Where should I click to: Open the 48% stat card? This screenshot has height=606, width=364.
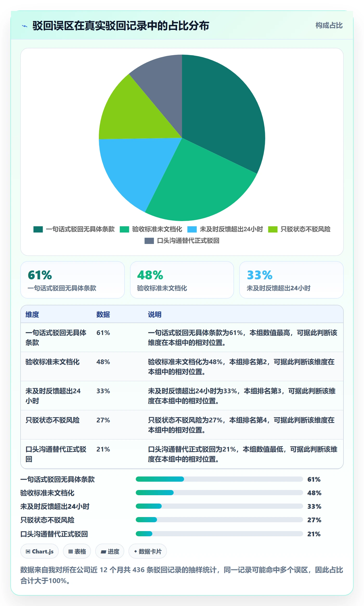point(182,280)
